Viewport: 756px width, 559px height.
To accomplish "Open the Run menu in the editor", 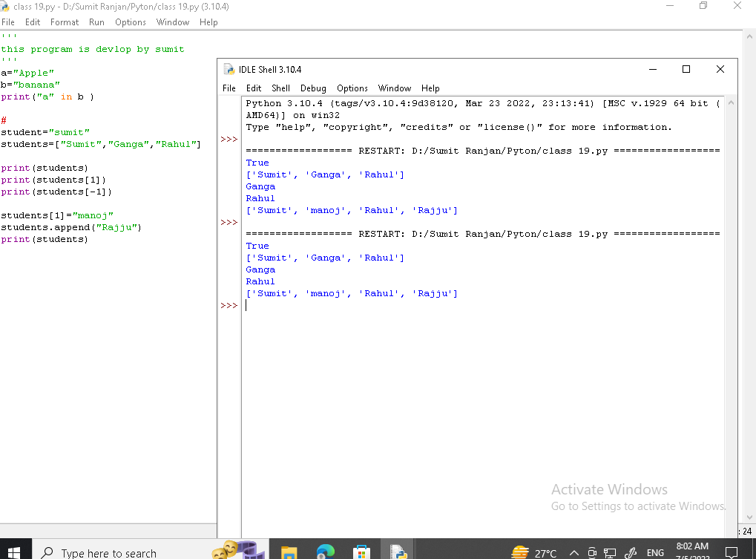I will click(x=96, y=22).
